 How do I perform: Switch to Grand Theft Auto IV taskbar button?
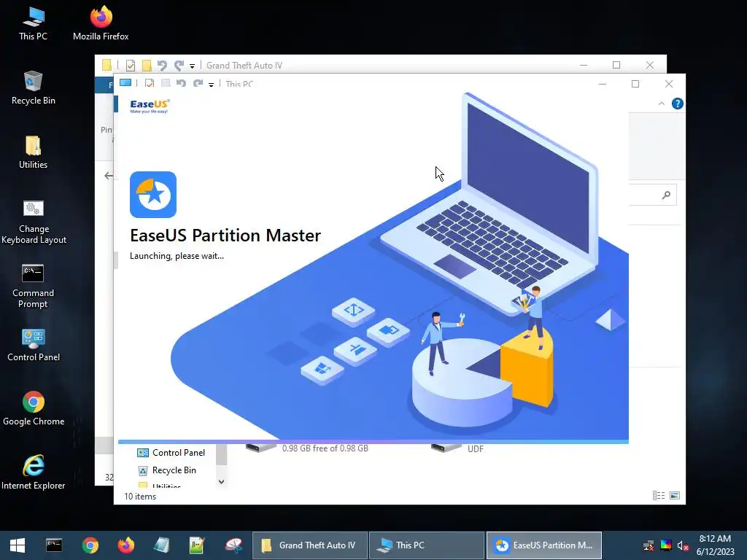(x=309, y=545)
